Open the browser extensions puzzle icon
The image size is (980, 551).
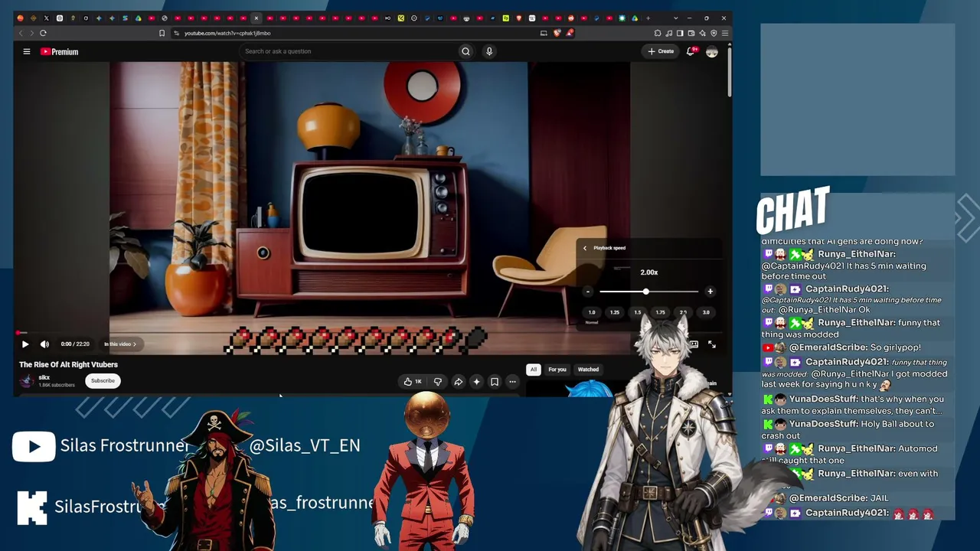[x=658, y=33]
